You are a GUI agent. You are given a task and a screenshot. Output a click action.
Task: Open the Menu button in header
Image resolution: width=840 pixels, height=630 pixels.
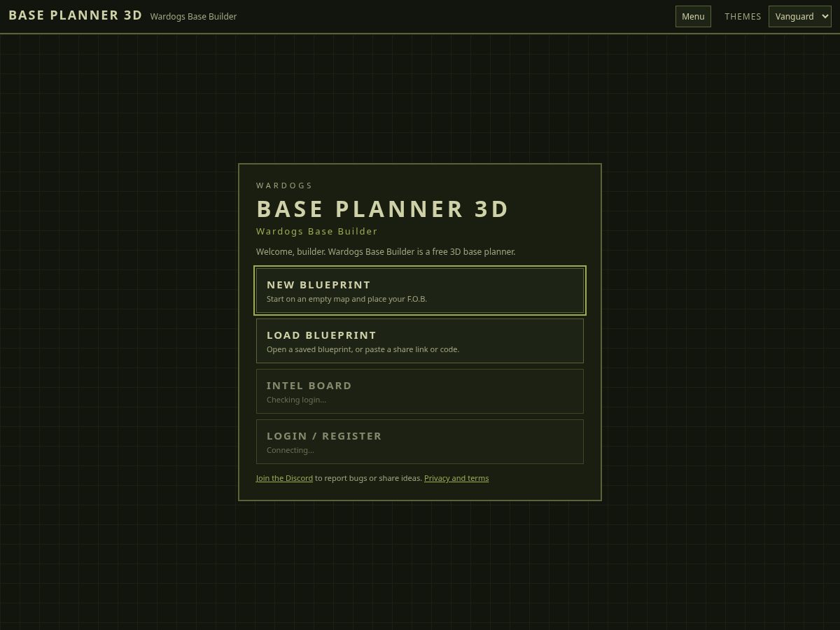693,16
